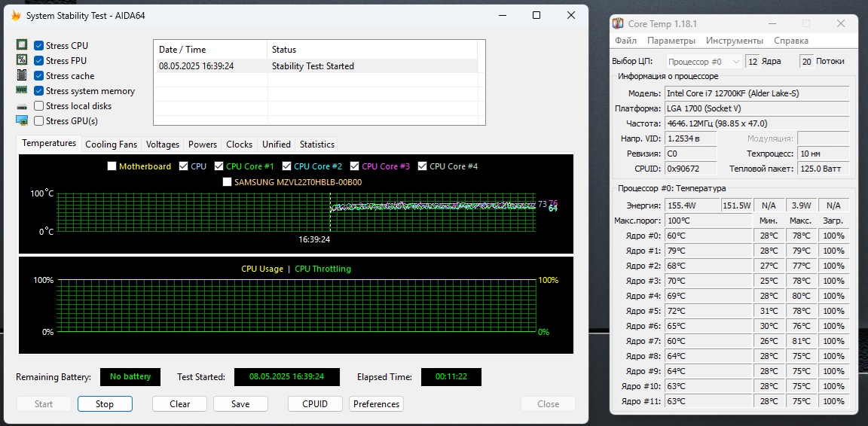Image resolution: width=868 pixels, height=426 pixels.
Task: Switch to the Cooling Fans tab
Action: (111, 145)
